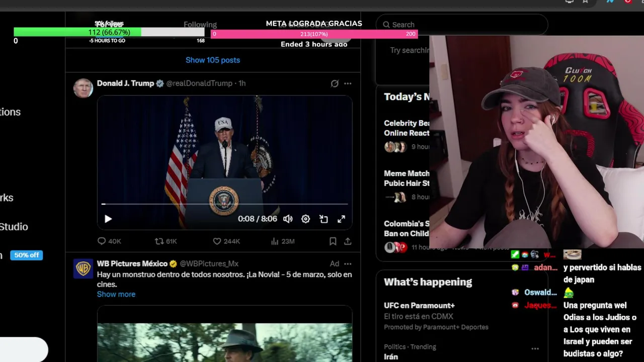The image size is (644, 362).
Task: Click chat username "Jaques..."
Action: (x=541, y=305)
